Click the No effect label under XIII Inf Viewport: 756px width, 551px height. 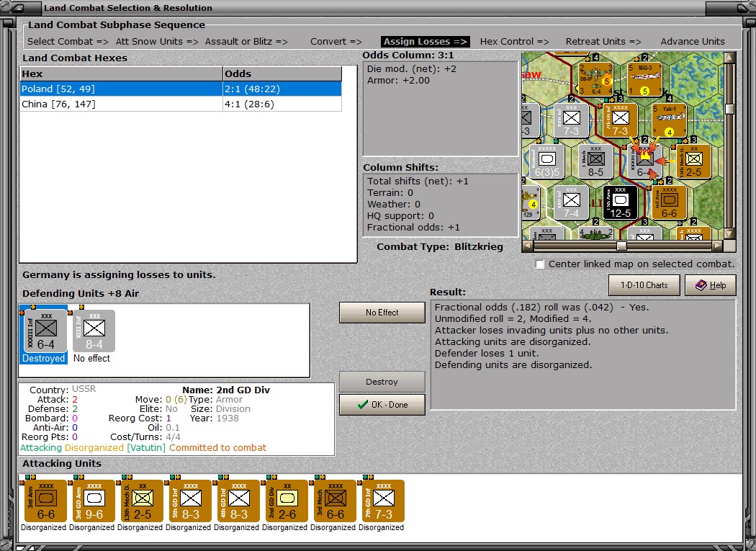[x=91, y=359]
